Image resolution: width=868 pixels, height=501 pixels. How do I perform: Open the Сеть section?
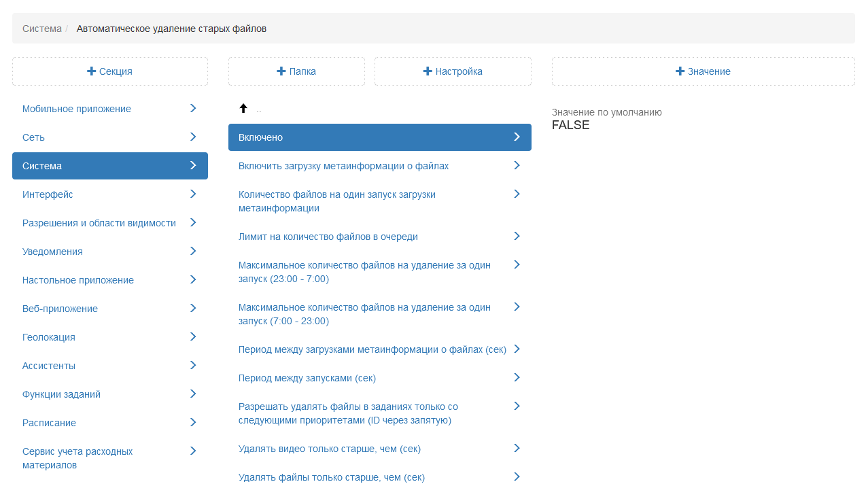[34, 137]
